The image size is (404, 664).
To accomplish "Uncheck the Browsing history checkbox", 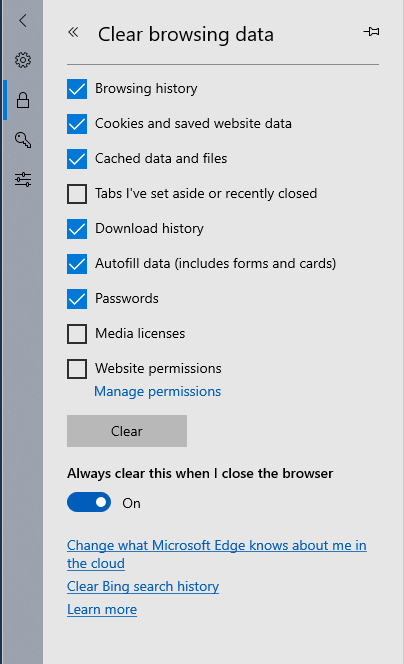I will tap(77, 89).
